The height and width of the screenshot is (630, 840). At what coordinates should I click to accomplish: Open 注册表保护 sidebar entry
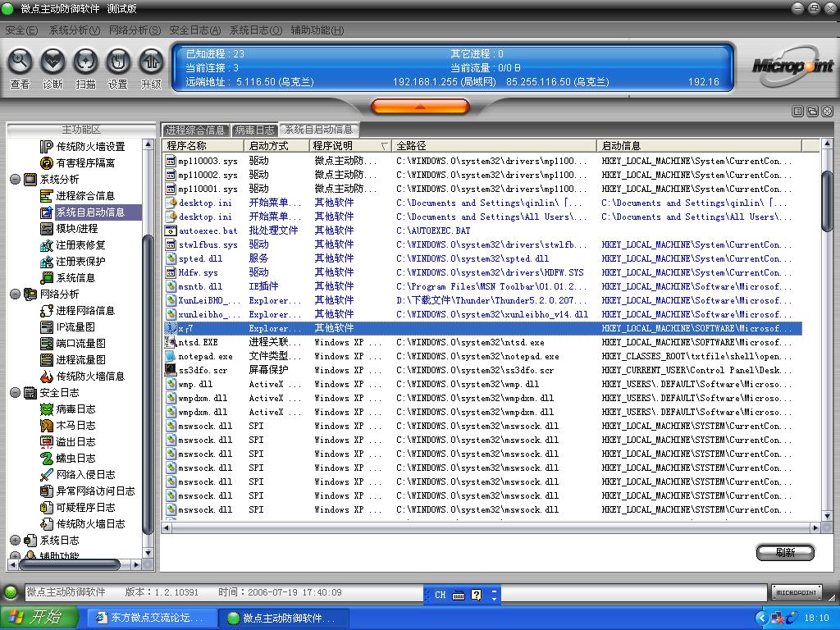tap(80, 262)
